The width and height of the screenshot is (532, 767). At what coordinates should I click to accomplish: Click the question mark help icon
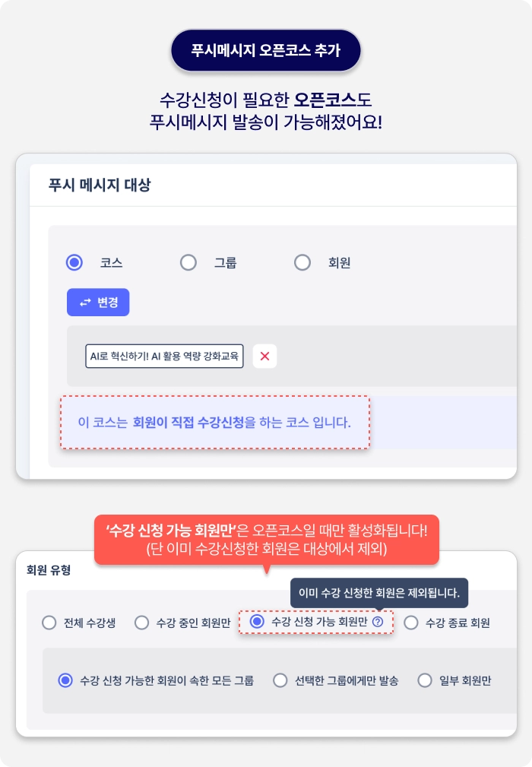tap(378, 622)
